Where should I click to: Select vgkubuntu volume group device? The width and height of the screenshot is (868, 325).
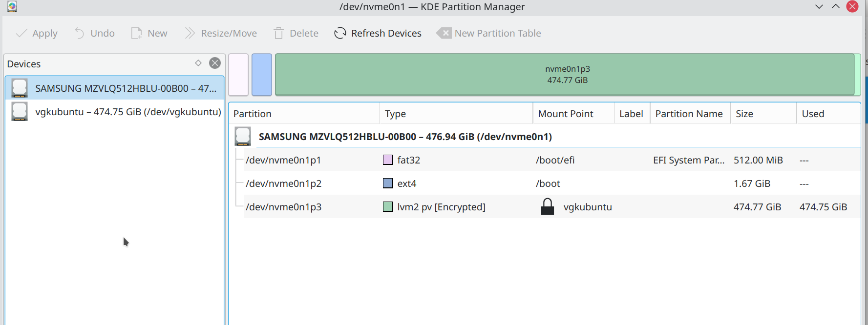coord(115,112)
